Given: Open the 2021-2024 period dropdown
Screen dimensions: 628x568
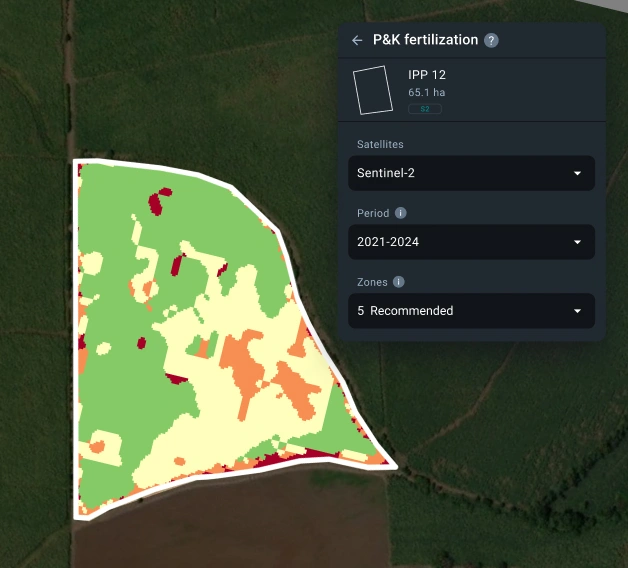Looking at the screenshot, I should pos(471,242).
